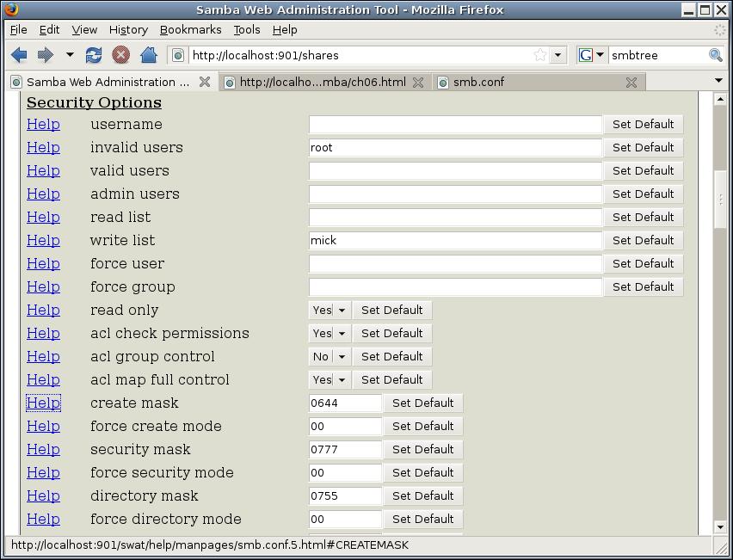
Task: Set Default for invalid users
Action: pos(643,148)
